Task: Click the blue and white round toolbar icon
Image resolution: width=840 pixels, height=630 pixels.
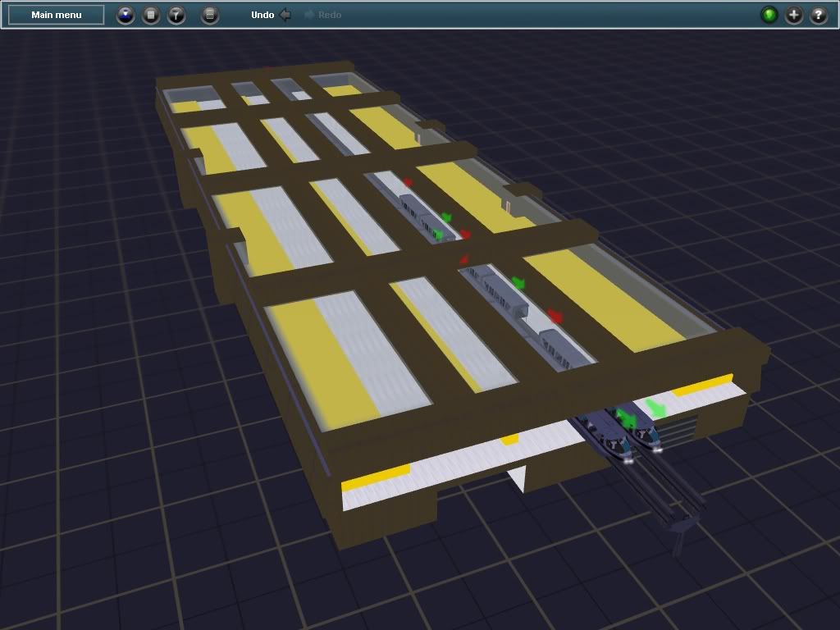Action: point(126,15)
